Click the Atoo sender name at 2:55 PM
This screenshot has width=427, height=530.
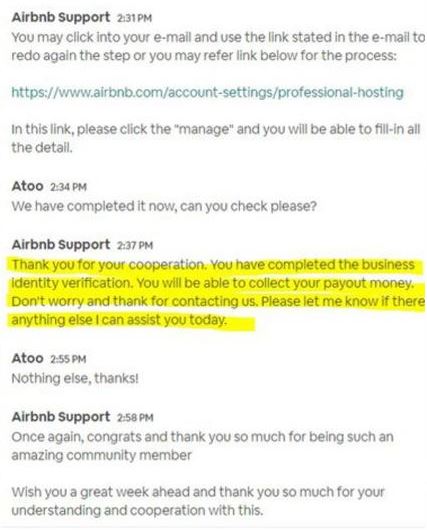point(27,358)
